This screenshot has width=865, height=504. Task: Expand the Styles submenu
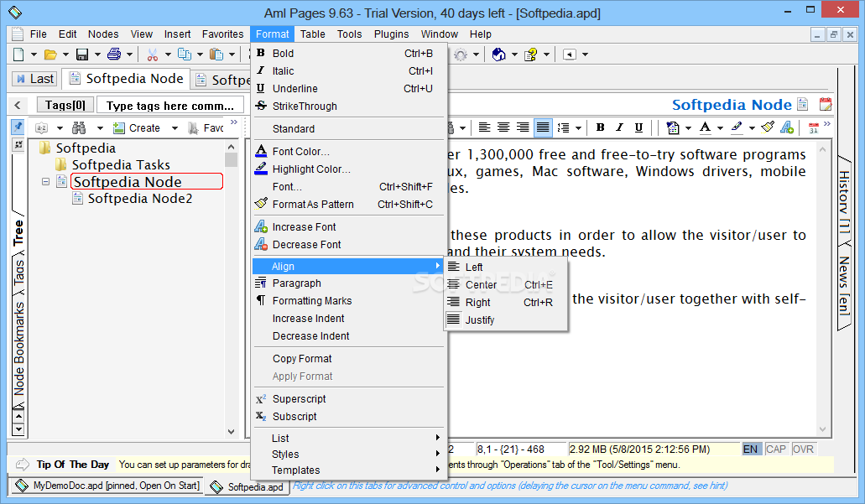point(349,454)
